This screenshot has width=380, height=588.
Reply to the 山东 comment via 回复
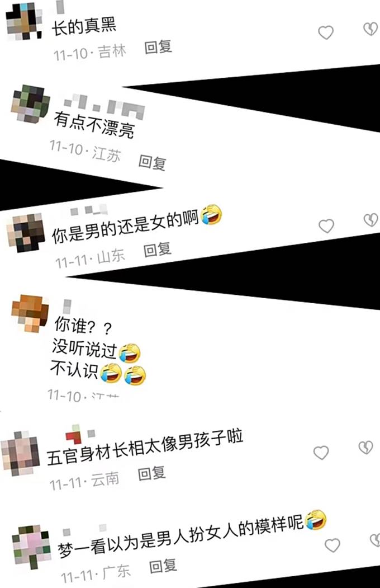[x=158, y=250]
